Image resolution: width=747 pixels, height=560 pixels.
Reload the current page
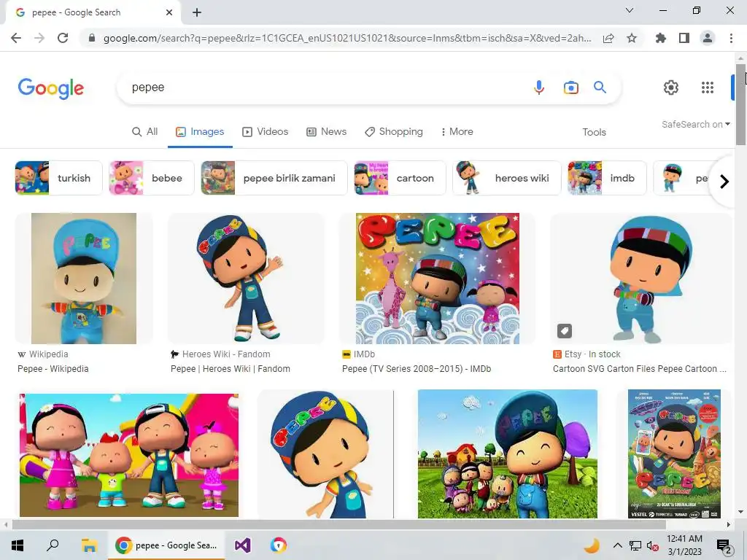tap(63, 38)
